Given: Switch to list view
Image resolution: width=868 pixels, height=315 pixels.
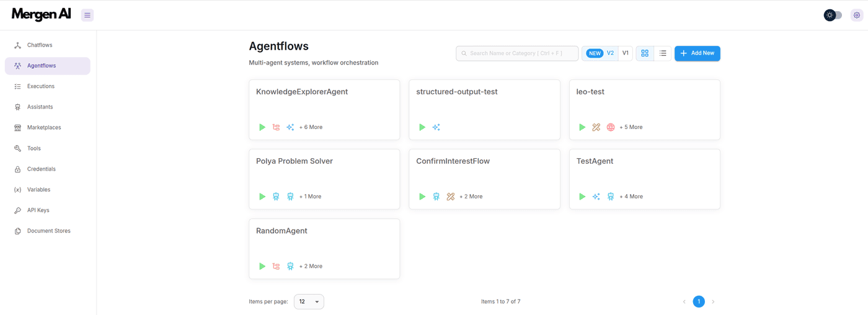Looking at the screenshot, I should 663,53.
